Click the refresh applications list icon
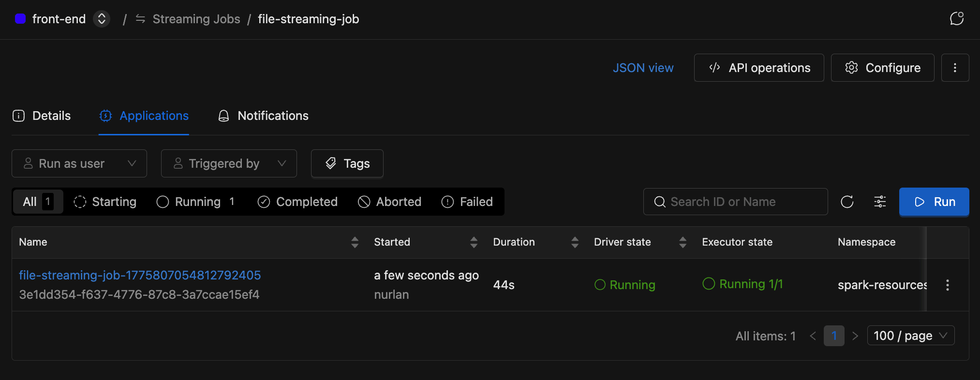 (847, 202)
